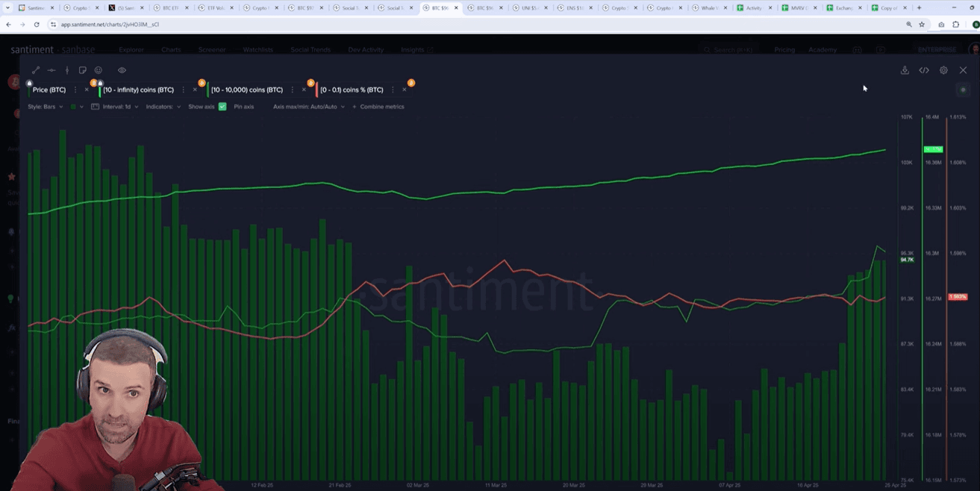
Task: Switch to the Whale browser tab
Action: pyautogui.click(x=706, y=7)
